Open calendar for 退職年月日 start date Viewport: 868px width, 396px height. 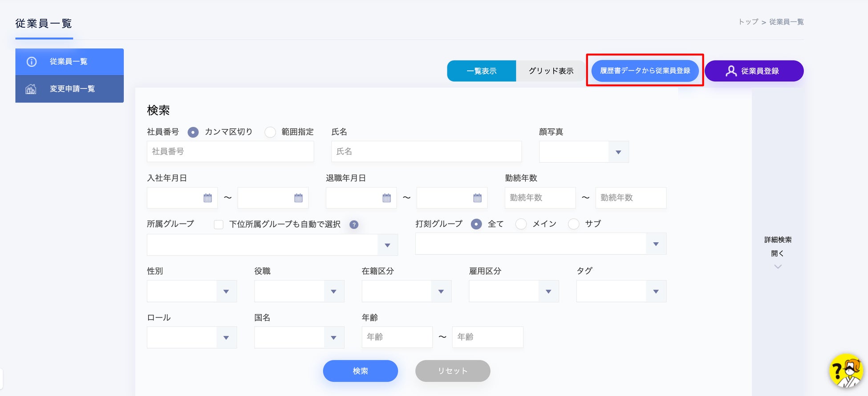tap(386, 198)
